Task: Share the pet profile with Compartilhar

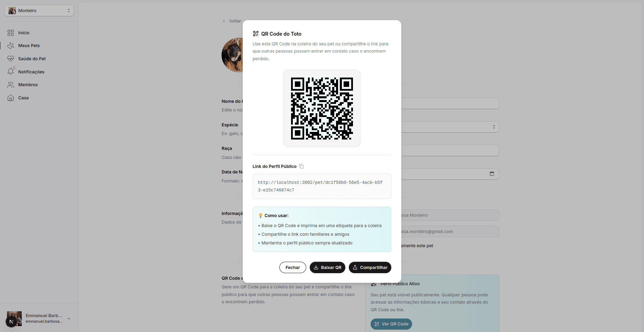Action: pos(370,268)
